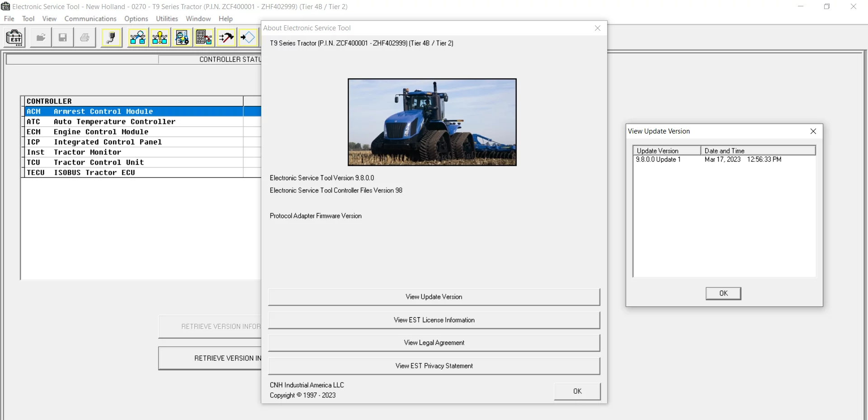Show the EST Privacy Statement

click(434, 366)
